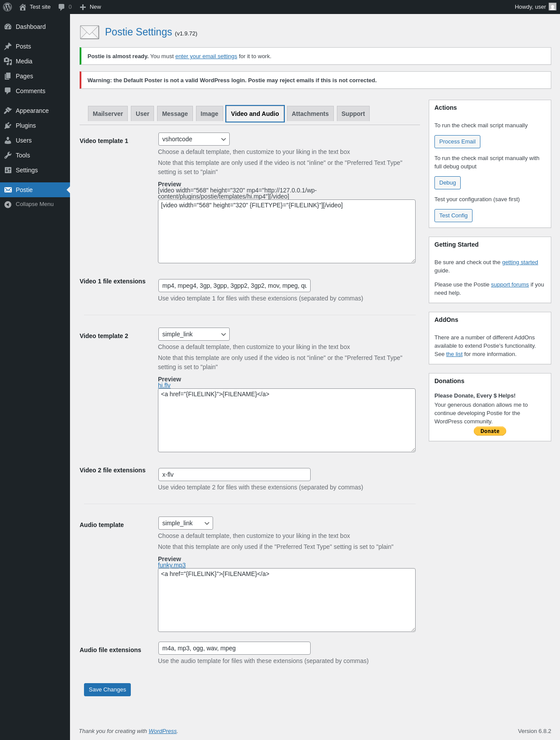The height and width of the screenshot is (740, 560).
Task: Open Video template 2 simple_link dropdown
Action: pos(194,334)
